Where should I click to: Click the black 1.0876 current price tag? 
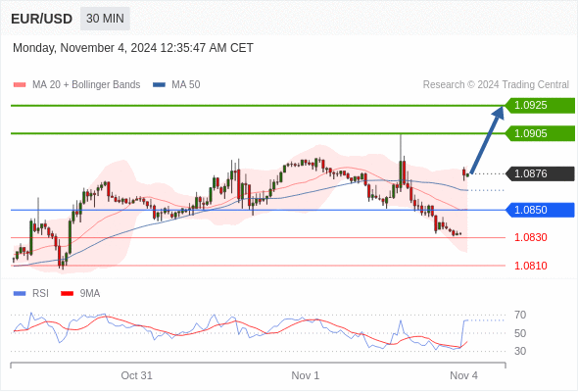pos(540,173)
